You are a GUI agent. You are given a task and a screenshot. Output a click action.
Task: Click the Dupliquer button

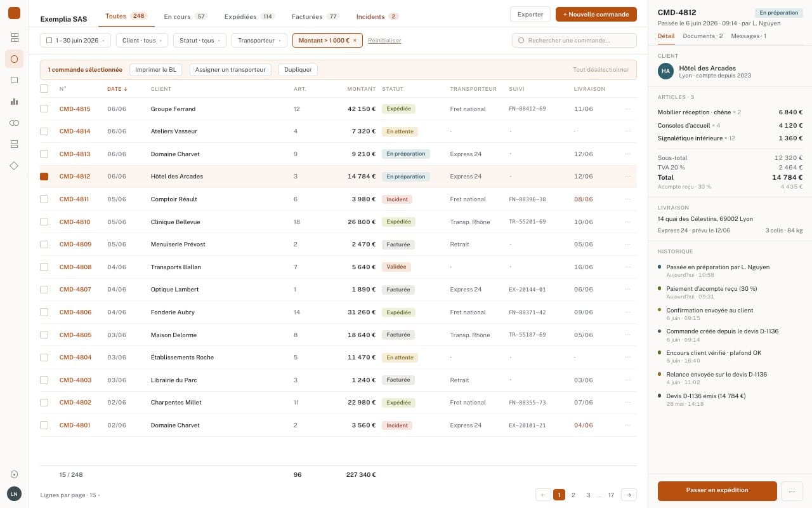tap(298, 70)
